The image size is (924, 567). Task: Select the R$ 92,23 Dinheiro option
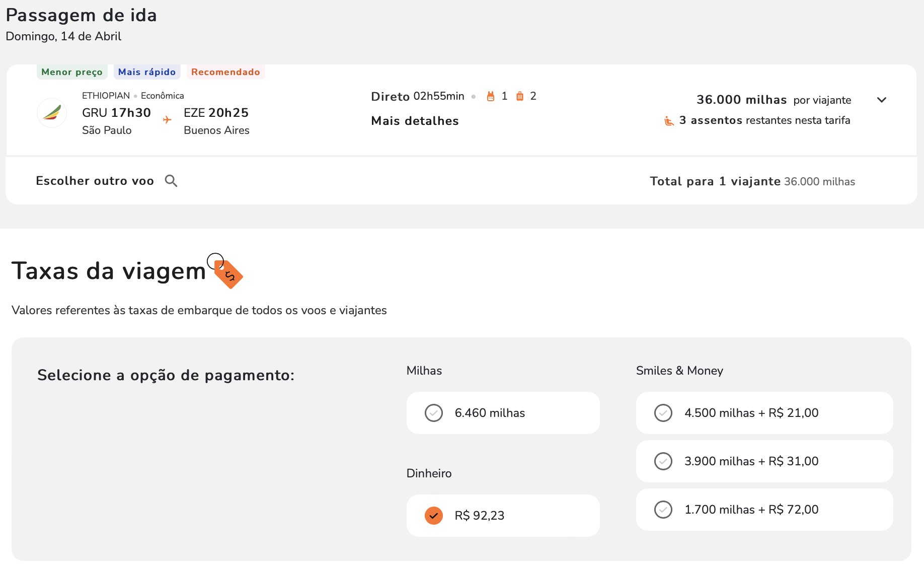[x=503, y=516]
